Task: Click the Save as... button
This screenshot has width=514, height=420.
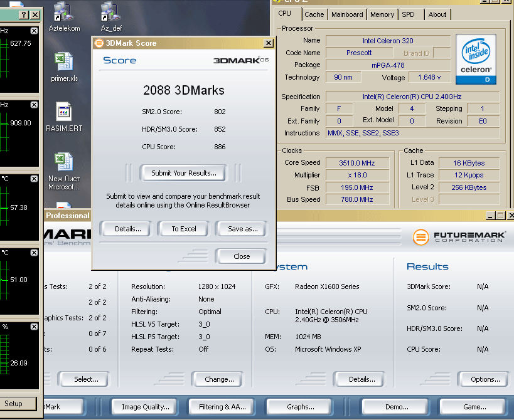Action: click(242, 229)
